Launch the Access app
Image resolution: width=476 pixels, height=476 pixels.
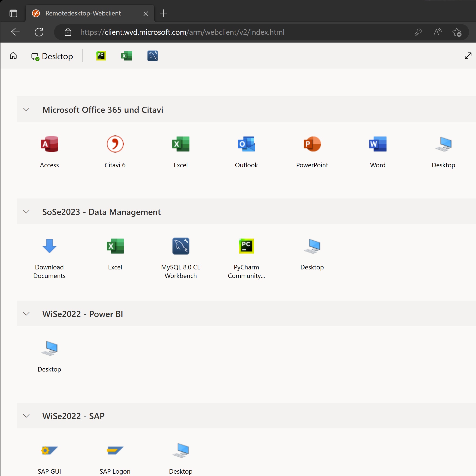click(x=49, y=152)
